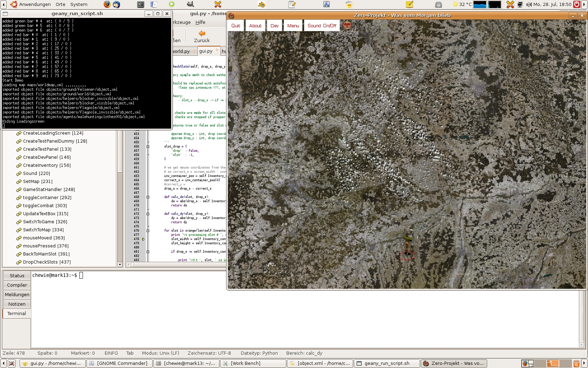
Task: Click the text editor notepad launcher in panel
Action: (292, 4)
